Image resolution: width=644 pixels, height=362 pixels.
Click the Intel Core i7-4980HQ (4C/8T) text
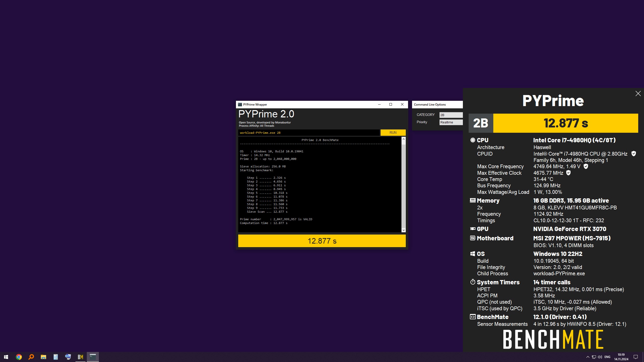click(x=574, y=140)
